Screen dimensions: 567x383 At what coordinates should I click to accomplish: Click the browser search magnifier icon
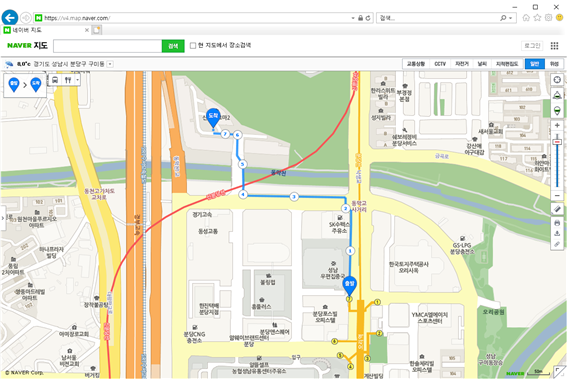(503, 18)
